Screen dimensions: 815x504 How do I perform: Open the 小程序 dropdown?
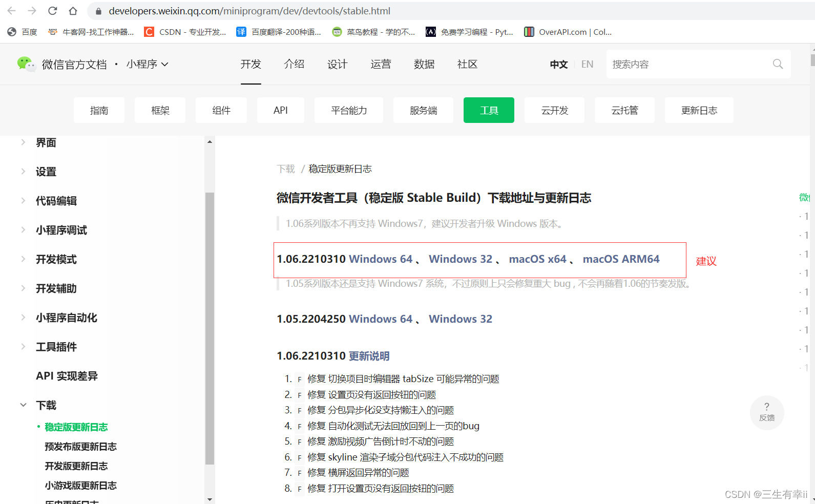point(148,64)
